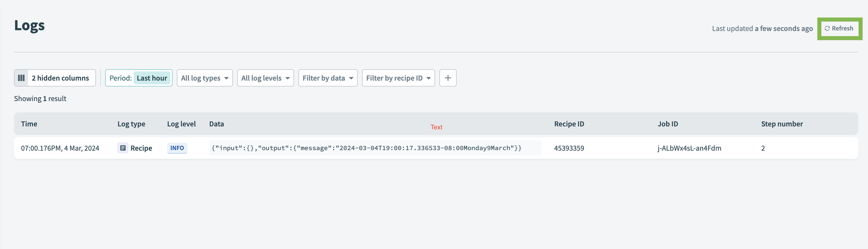868x249 pixels.
Task: Open the hidden columns selector icon
Action: (21, 78)
